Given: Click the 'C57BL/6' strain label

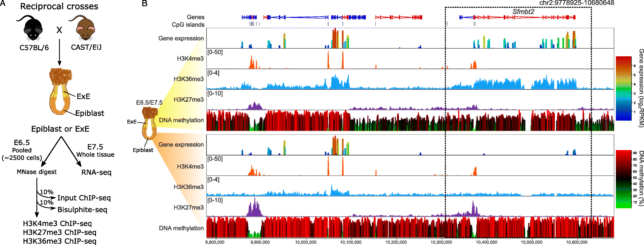Looking at the screenshot, I should tap(34, 48).
